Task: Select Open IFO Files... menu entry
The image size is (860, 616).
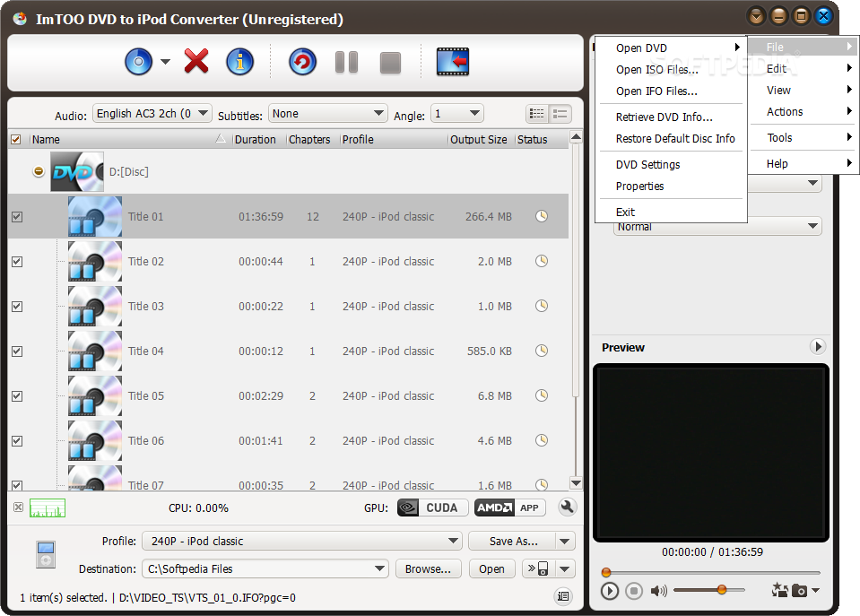Action: [x=656, y=91]
